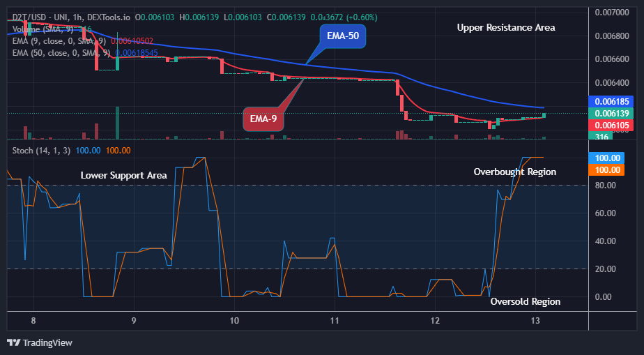Click the 0.00618545 EMA legend value
This screenshot has width=644, height=355.
(x=137, y=53)
